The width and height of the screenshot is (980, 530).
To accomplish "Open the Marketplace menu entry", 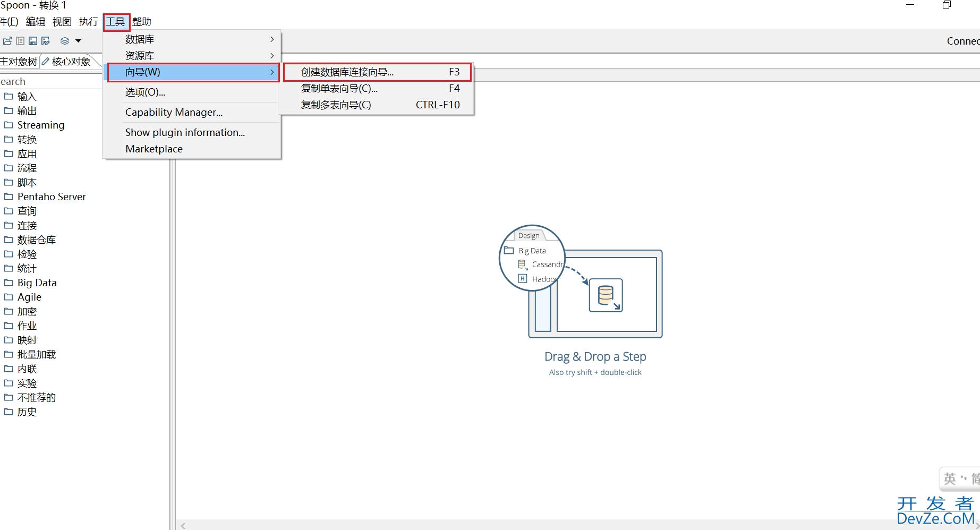I will [192, 149].
